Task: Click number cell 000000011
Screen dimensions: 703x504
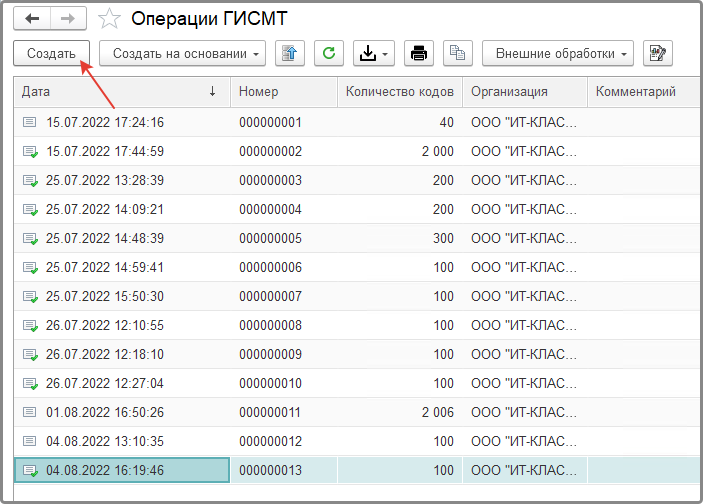Action: [x=284, y=413]
